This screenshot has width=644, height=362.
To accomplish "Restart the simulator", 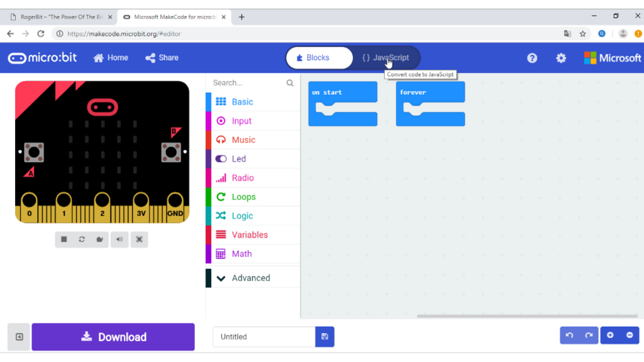I will [82, 239].
